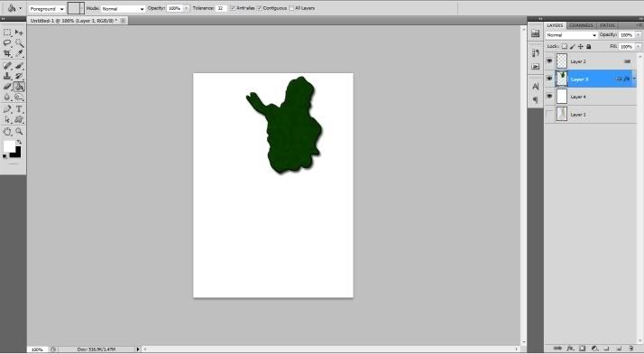The width and height of the screenshot is (644, 354).
Task: Toggle the Contiguous checkbox
Action: click(x=260, y=8)
